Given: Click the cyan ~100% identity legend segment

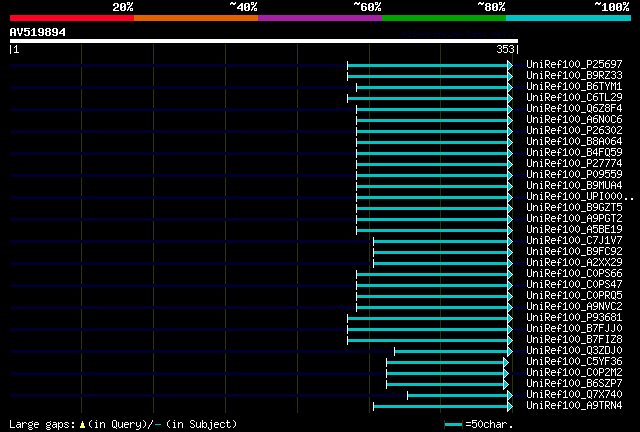Looking at the screenshot, I should point(569,18).
